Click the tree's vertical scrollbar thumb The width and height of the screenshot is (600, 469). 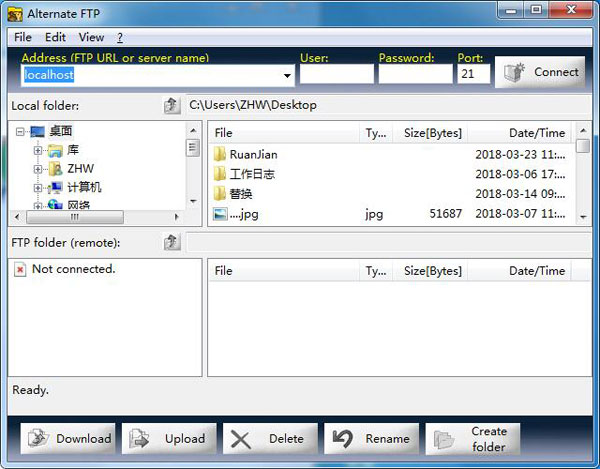click(193, 148)
